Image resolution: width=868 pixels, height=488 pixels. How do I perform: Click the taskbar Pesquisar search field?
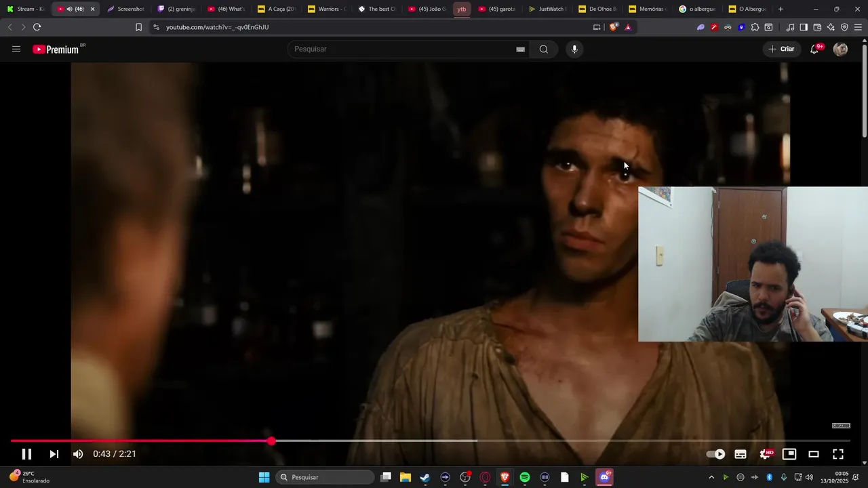[325, 477]
